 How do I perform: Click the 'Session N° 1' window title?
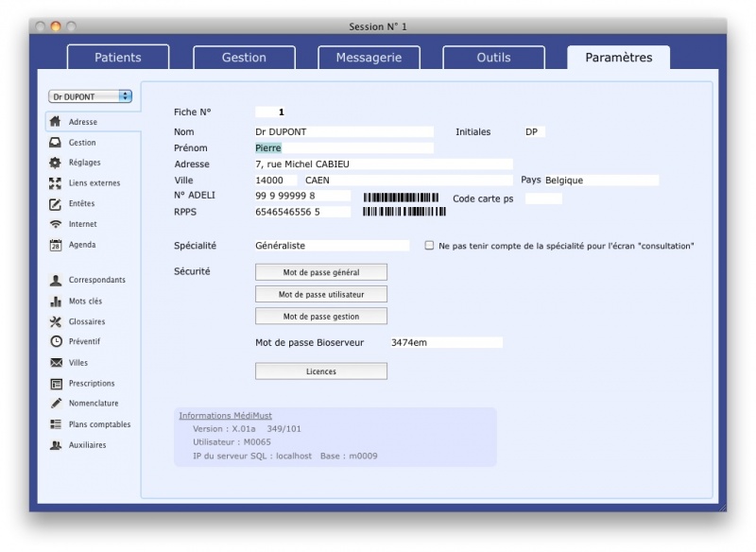(x=378, y=26)
